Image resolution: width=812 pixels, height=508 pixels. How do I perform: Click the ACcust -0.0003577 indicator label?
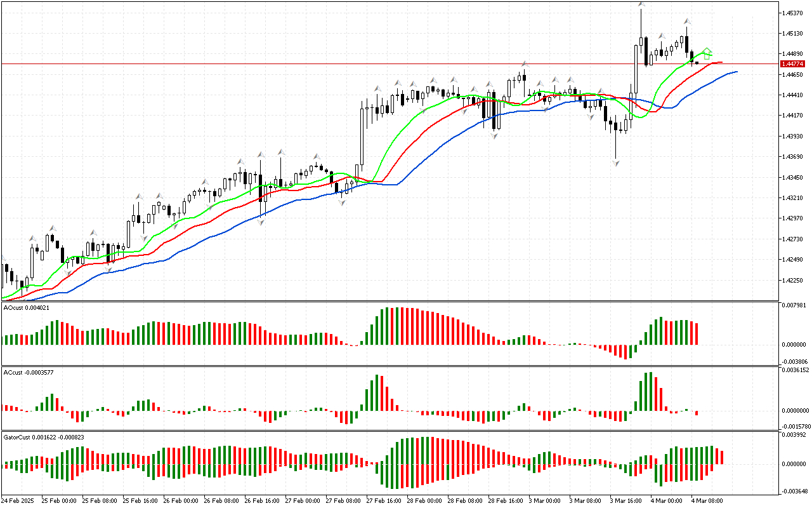pyautogui.click(x=29, y=372)
